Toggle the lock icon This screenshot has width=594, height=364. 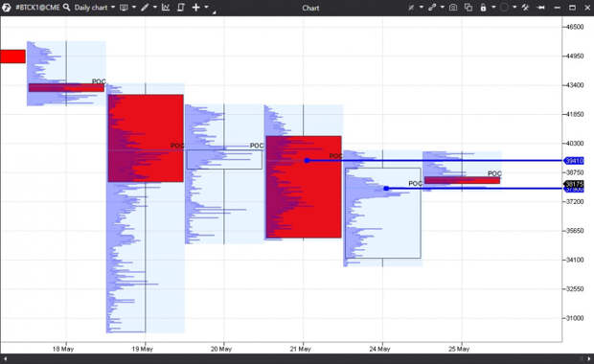pos(484,8)
